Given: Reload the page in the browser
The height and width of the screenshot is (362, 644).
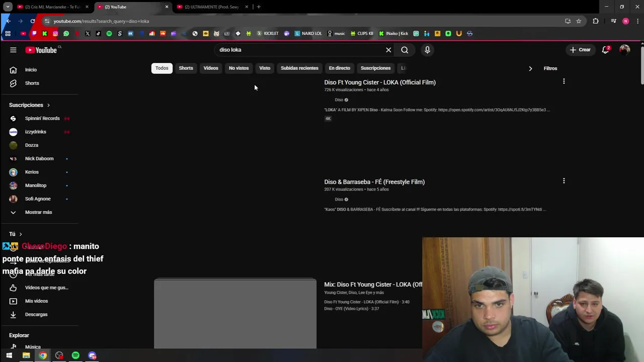Looking at the screenshot, I should 33,21.
